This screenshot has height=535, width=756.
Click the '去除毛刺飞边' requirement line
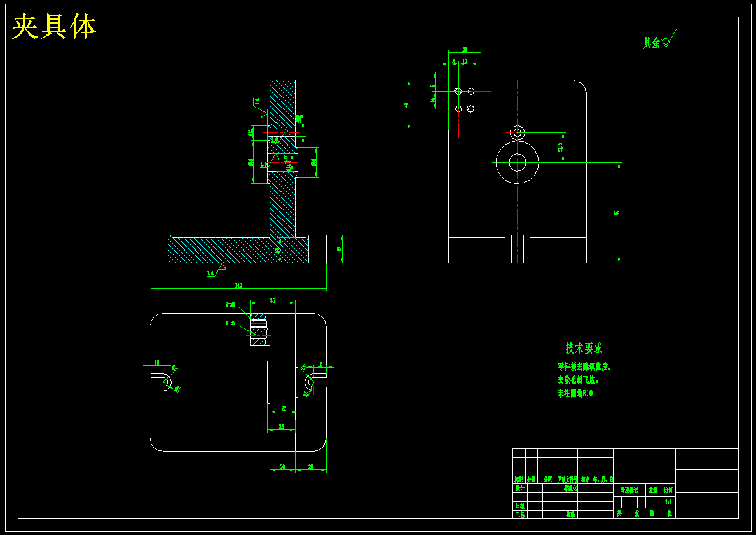[577, 380]
